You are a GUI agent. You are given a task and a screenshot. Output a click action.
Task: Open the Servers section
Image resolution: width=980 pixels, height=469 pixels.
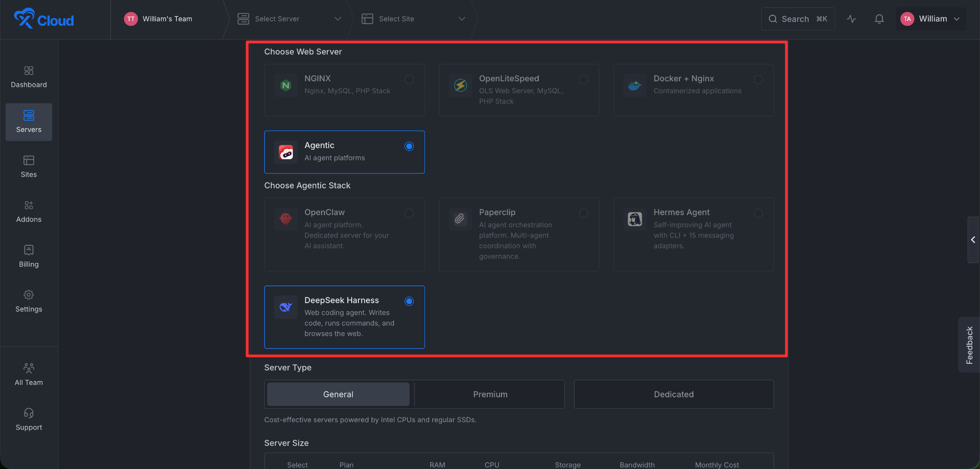[x=29, y=122]
